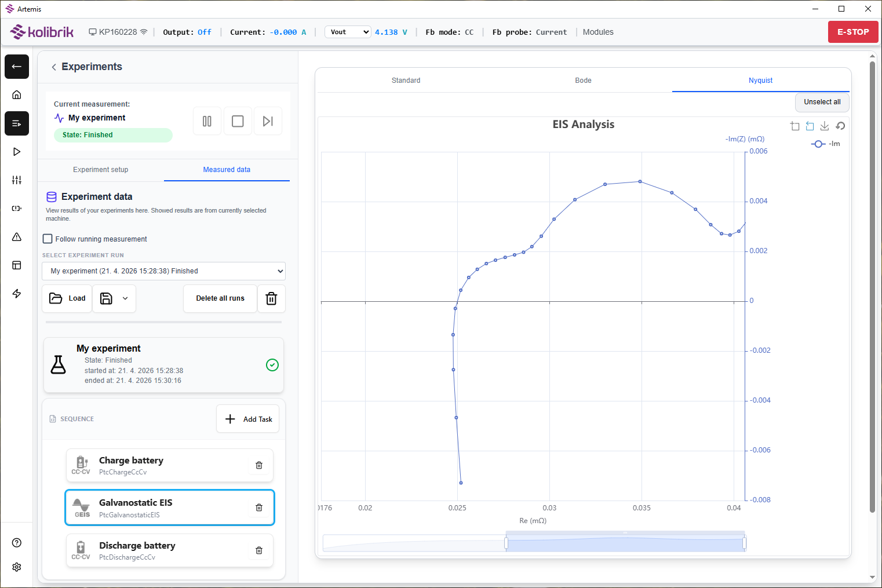
Task: Click the Fb probe: Current indicator
Action: pyautogui.click(x=530, y=32)
